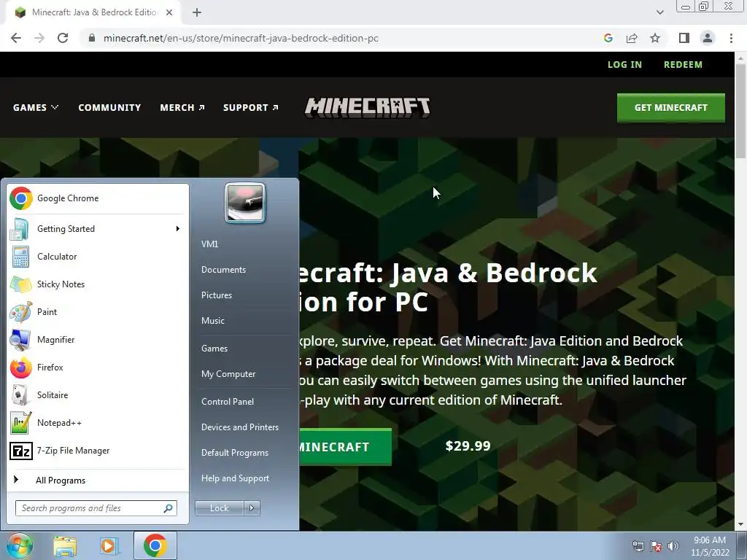Open Windows Explorer folder icon in taskbar
747x560 pixels.
pyautogui.click(x=65, y=546)
